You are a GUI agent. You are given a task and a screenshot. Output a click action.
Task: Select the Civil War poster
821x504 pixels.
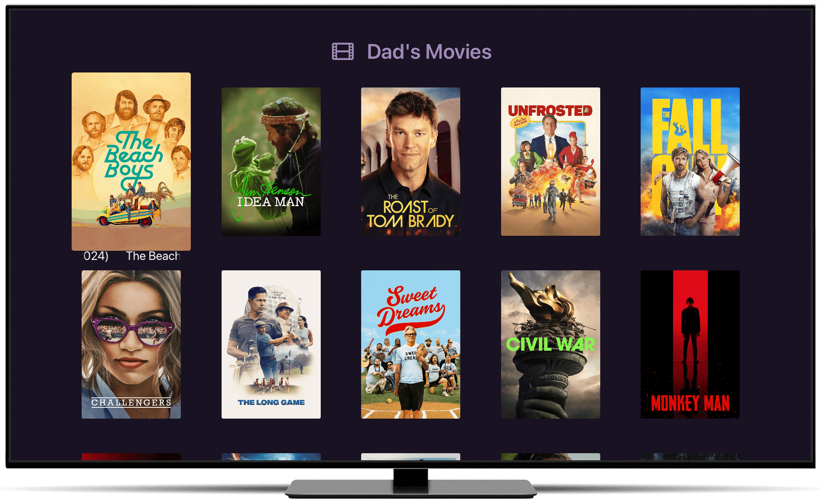click(551, 344)
